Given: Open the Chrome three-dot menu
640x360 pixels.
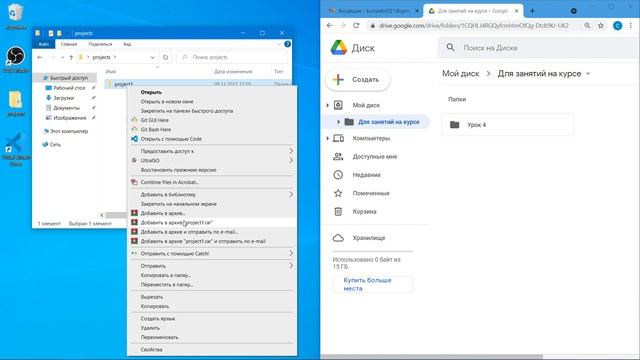Looking at the screenshot, I should click(631, 25).
